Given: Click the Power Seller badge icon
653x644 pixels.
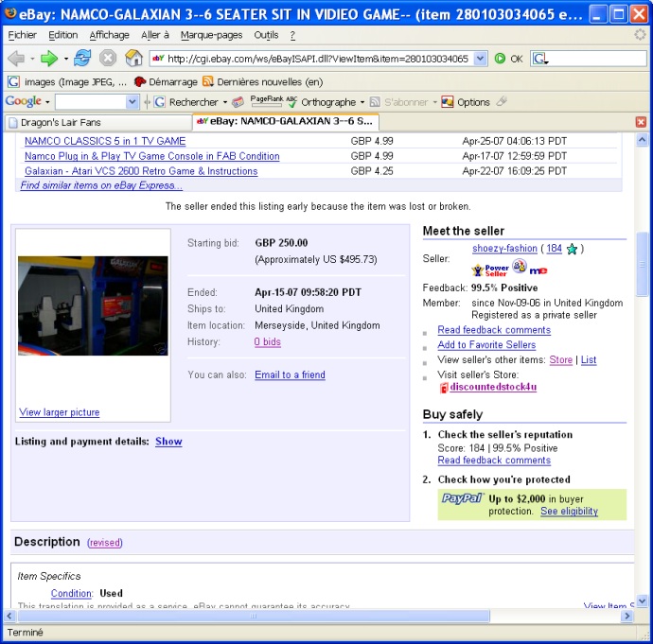Looking at the screenshot, I should click(490, 270).
